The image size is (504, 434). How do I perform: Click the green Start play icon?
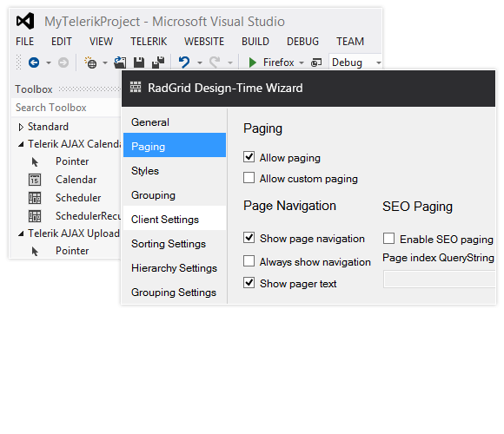click(253, 62)
